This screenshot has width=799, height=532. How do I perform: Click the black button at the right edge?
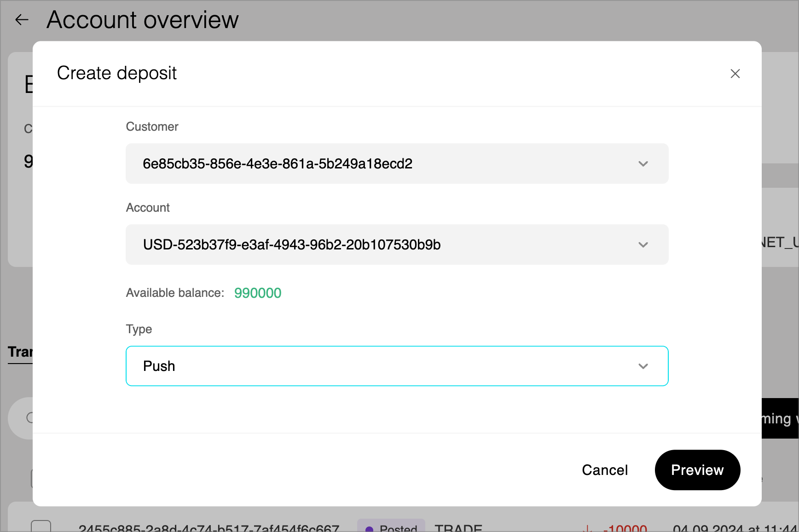tap(780, 418)
